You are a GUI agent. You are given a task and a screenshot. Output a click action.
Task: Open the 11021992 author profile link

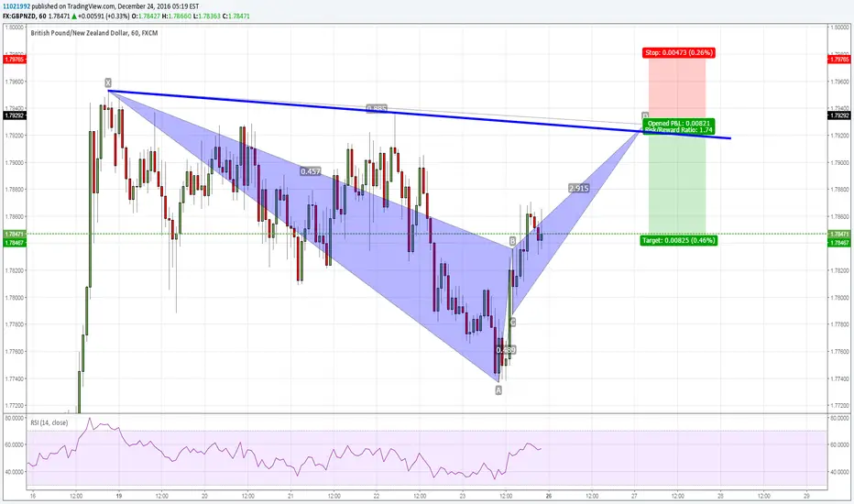tap(16, 6)
